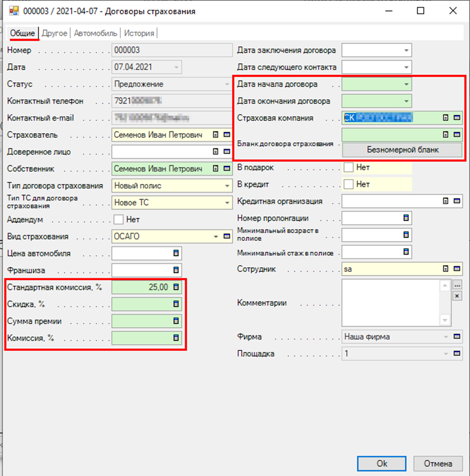
Task: Open the История tab
Action: click(x=139, y=33)
